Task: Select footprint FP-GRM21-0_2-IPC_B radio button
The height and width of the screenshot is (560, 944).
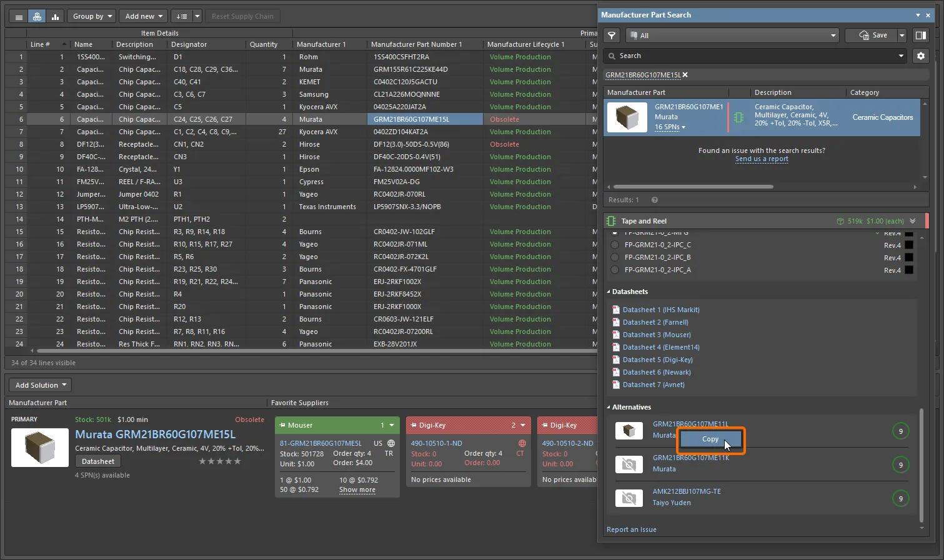Action: click(x=615, y=257)
